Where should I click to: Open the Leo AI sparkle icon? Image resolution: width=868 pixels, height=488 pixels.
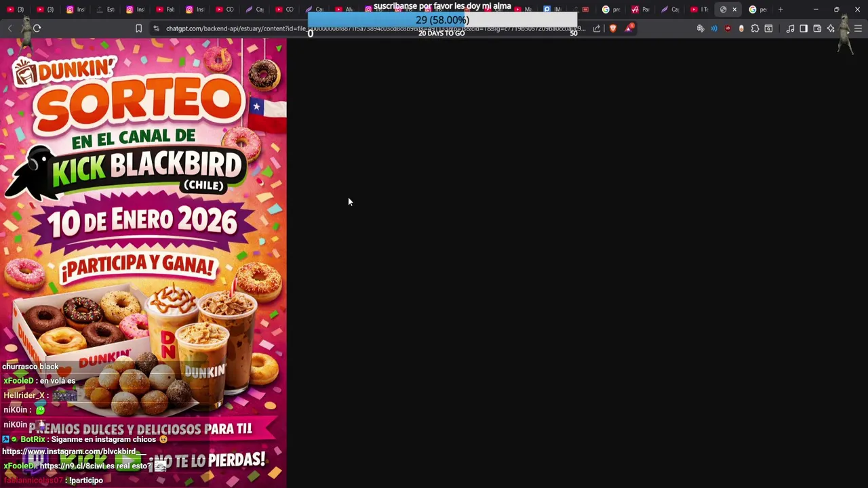coord(831,28)
